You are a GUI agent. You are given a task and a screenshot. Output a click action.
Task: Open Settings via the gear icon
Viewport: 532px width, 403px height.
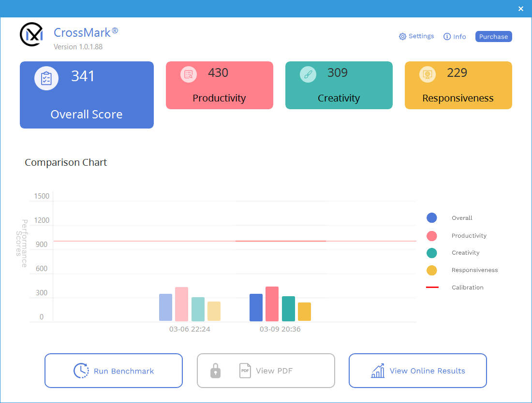(x=402, y=36)
